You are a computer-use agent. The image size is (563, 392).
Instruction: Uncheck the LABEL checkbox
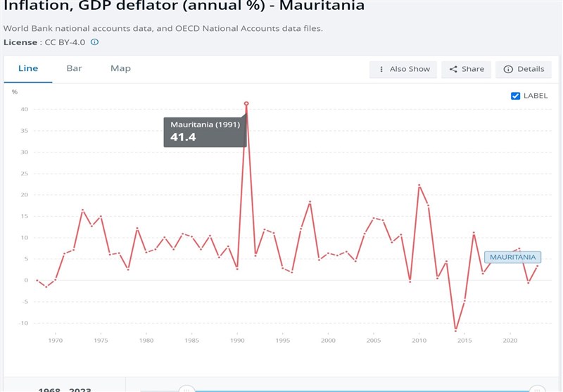click(x=515, y=96)
